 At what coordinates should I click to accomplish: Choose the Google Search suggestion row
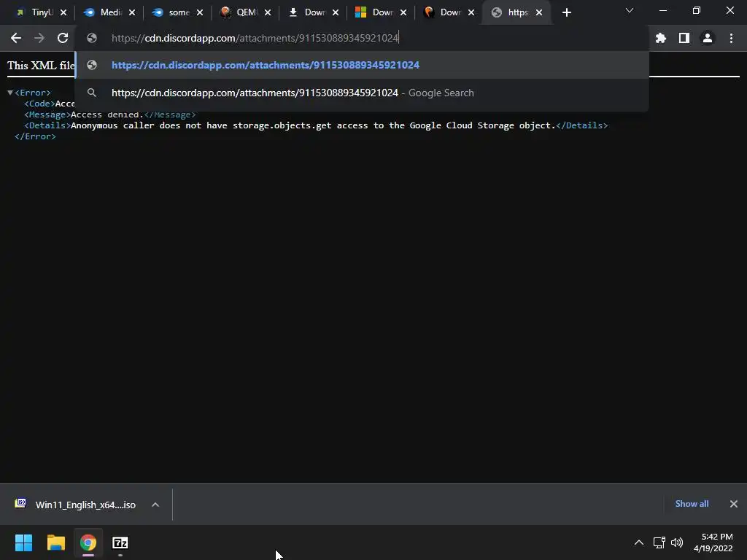362,93
